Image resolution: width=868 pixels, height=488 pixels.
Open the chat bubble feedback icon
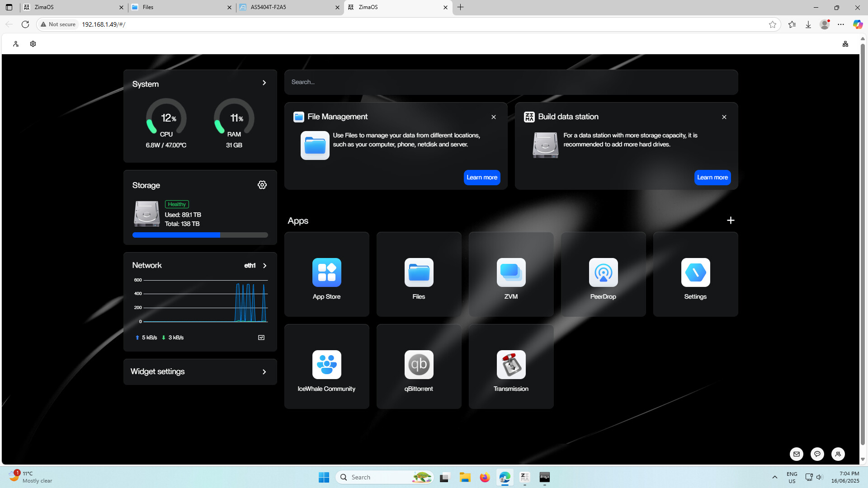point(817,454)
